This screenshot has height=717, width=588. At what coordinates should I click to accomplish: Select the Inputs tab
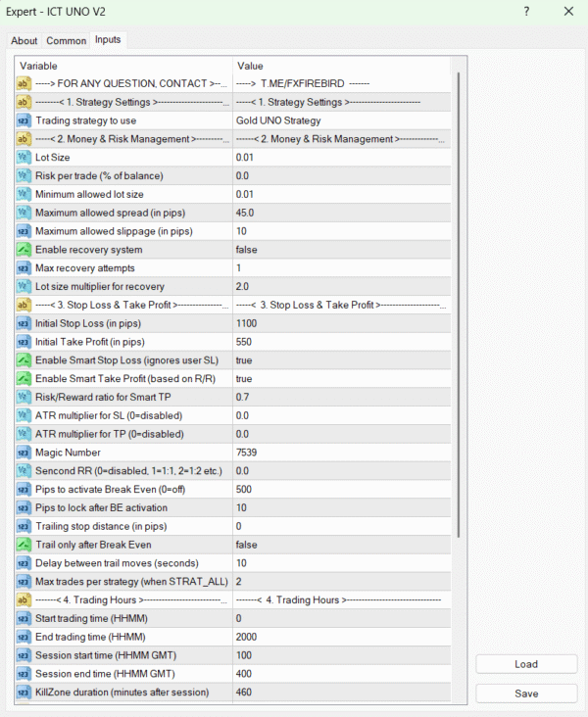(108, 40)
